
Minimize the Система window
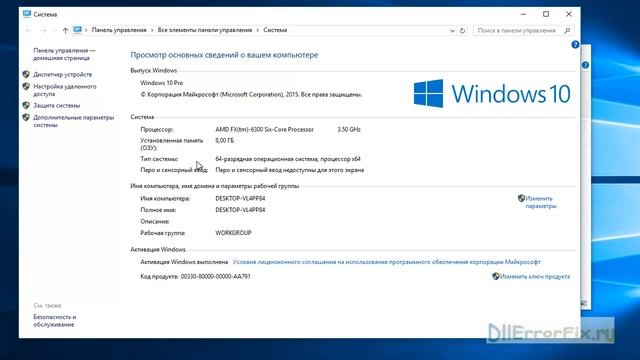pyautogui.click(x=523, y=14)
